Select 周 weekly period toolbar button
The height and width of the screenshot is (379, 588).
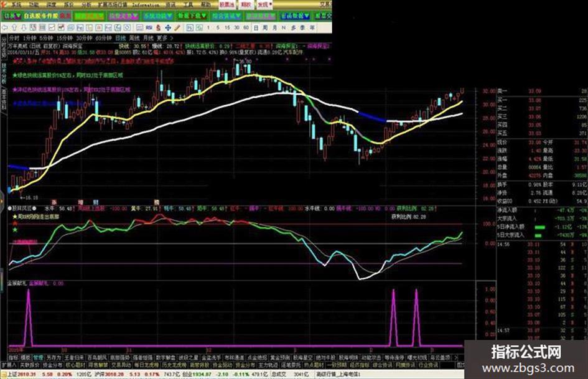(265, 27)
